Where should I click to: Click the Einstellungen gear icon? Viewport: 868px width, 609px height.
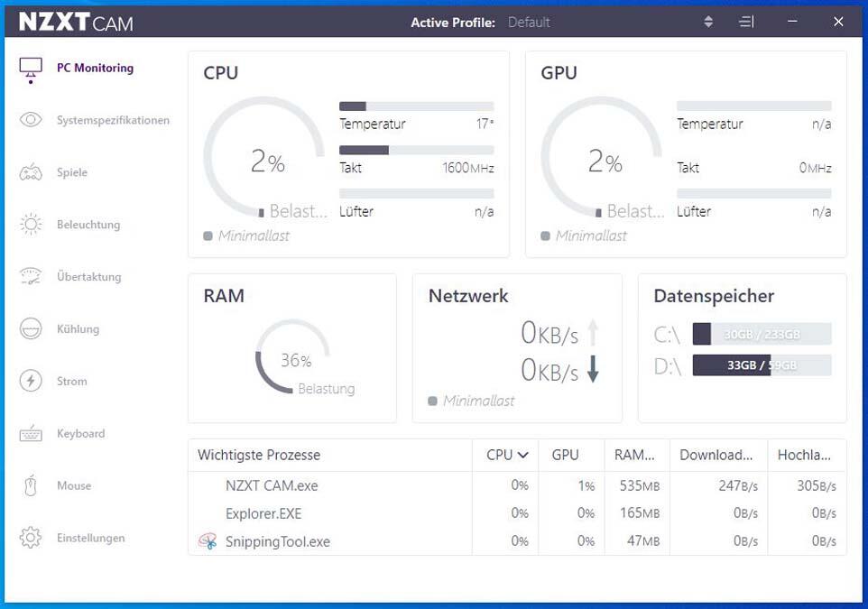(x=31, y=538)
